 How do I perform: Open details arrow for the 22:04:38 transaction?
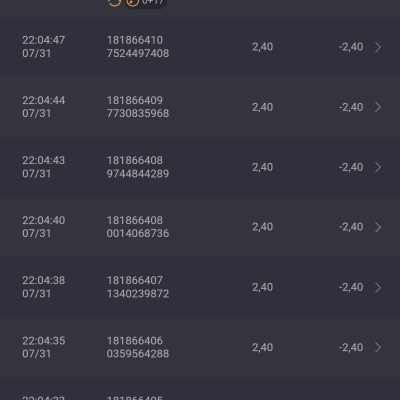(x=378, y=287)
